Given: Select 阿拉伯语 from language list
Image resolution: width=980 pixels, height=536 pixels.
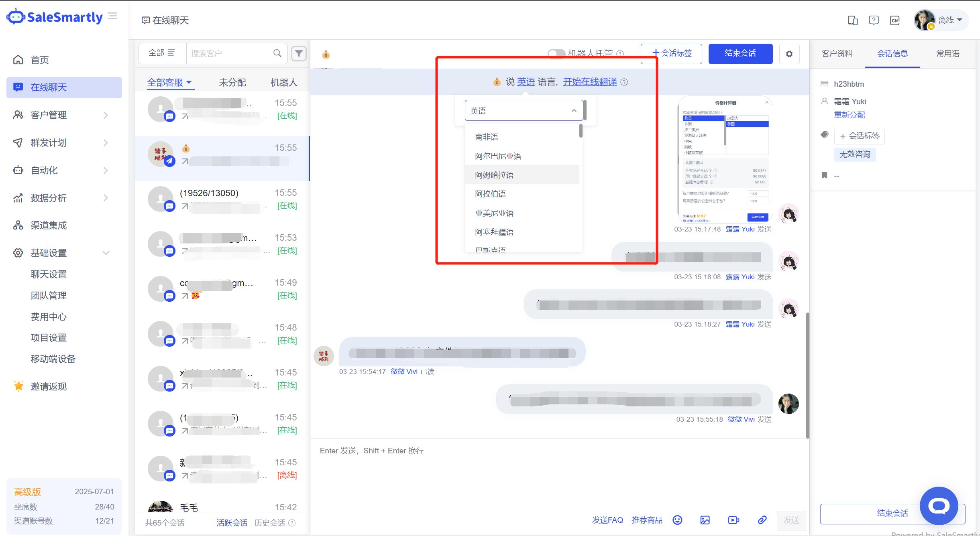Looking at the screenshot, I should [x=491, y=194].
